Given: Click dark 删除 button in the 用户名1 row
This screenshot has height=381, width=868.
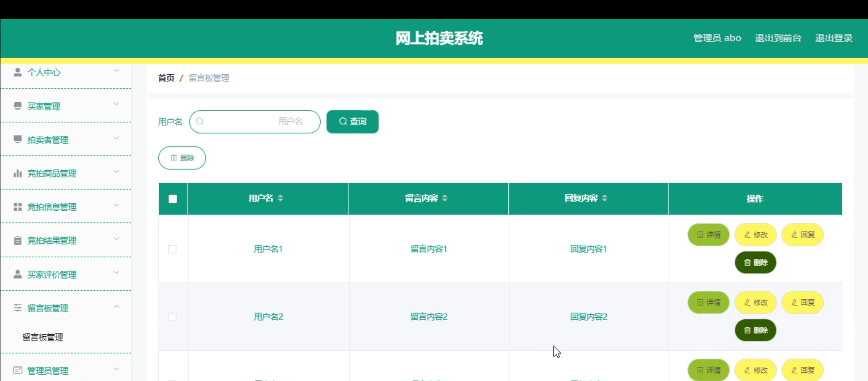Looking at the screenshot, I should pos(755,262).
